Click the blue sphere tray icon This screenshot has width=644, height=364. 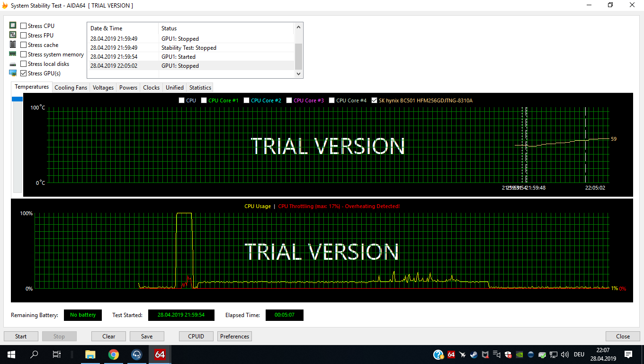(531, 354)
